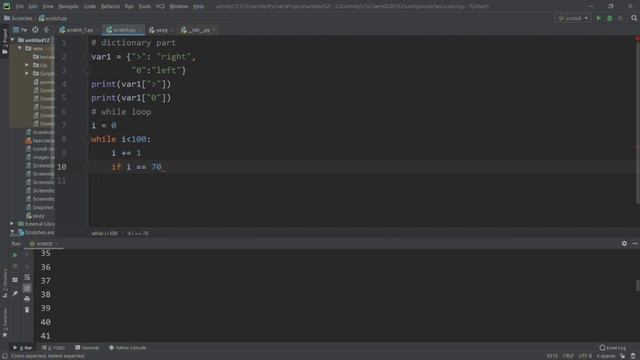This screenshot has height=360, width=640.
Task: Open Run panel settings gear
Action: pos(624,243)
